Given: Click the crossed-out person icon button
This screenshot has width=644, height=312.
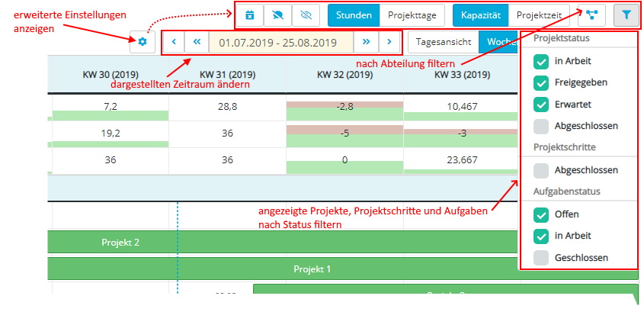Looking at the screenshot, I should pos(277,15).
